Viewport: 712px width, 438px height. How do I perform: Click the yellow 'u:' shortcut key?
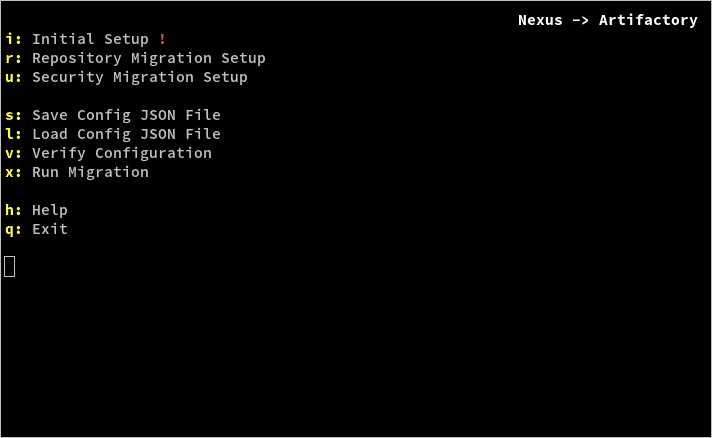coord(13,78)
